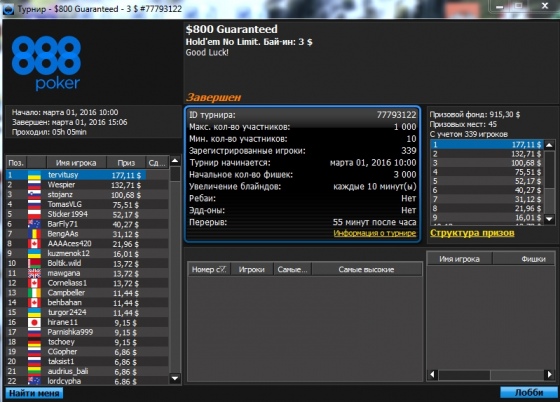Click the 888poker logo
Viewport: 560px width, 402px height.
pyautogui.click(x=46, y=63)
